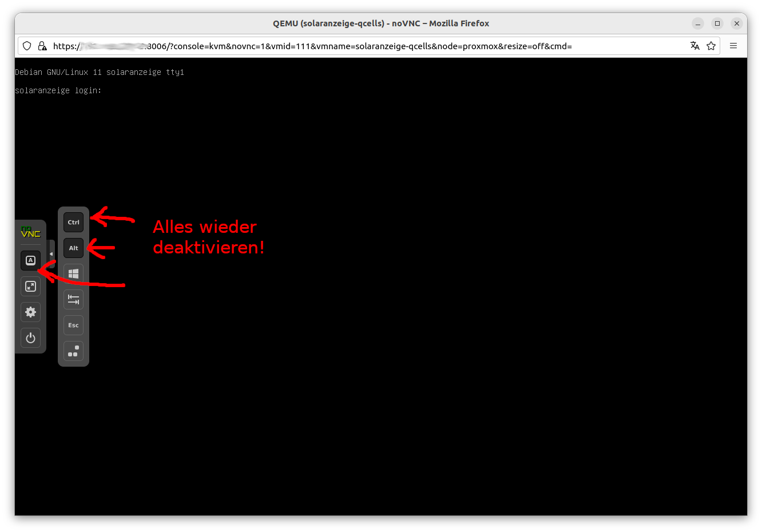Click the noVNC logo
The height and width of the screenshot is (532, 762).
(31, 232)
